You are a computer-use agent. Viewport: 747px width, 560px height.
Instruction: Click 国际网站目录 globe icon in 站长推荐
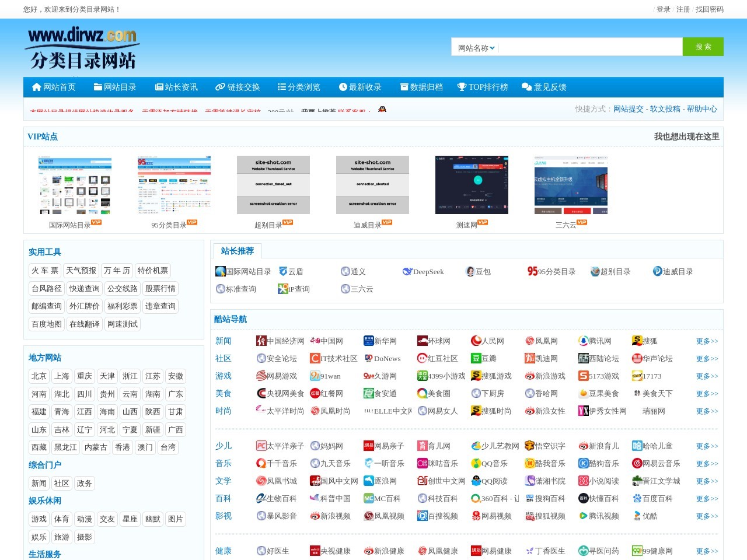(221, 271)
